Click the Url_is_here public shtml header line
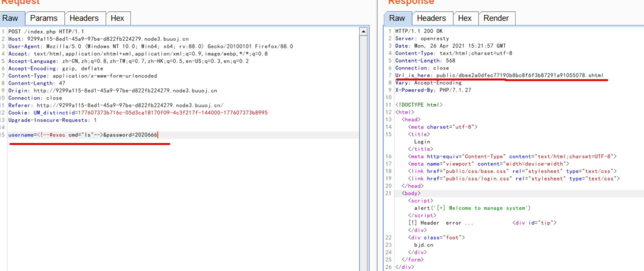 pyautogui.click(x=499, y=75)
